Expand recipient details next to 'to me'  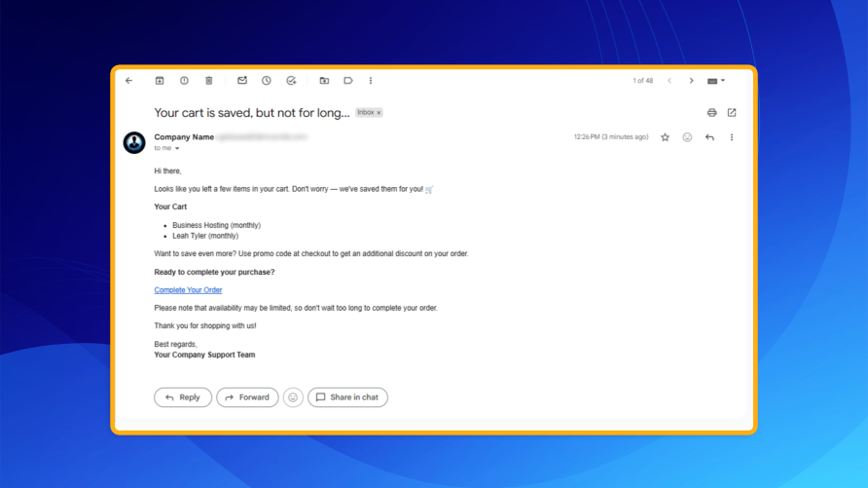pos(177,148)
